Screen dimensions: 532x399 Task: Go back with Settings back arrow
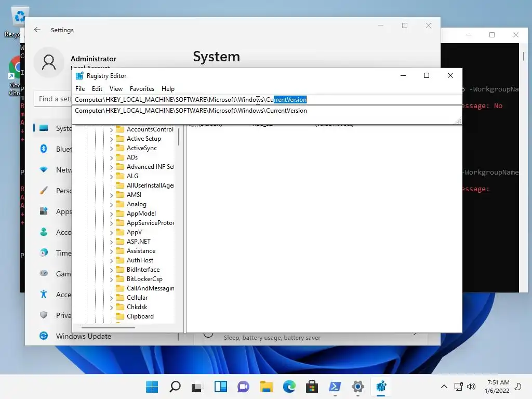tap(37, 30)
